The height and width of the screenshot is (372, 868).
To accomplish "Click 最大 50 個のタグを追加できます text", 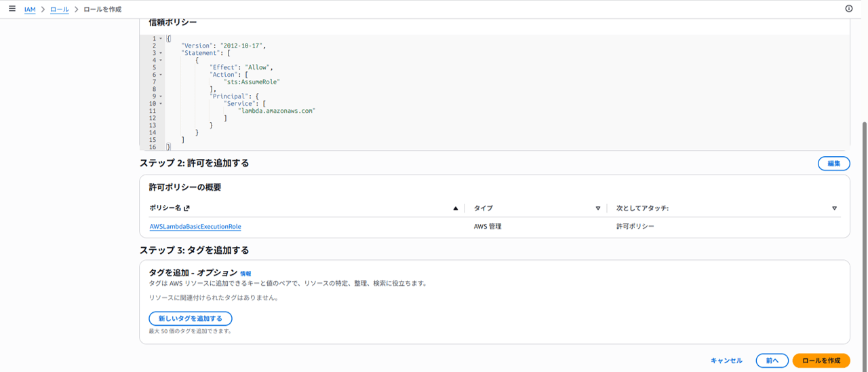I will click(x=191, y=332).
